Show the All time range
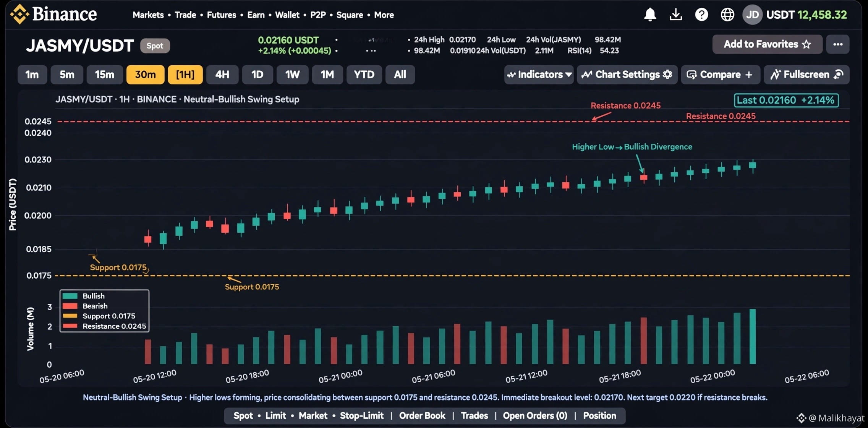The image size is (868, 428). pyautogui.click(x=400, y=75)
